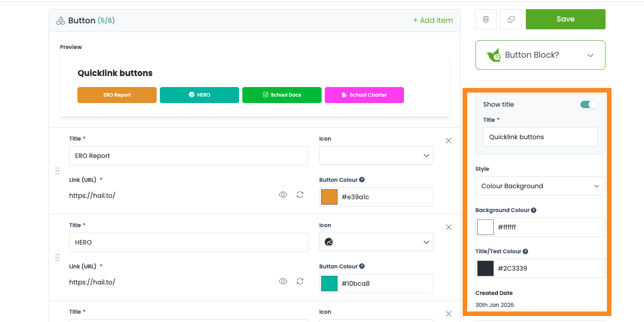Open the Icon dropdown for ERO Report

tap(376, 156)
